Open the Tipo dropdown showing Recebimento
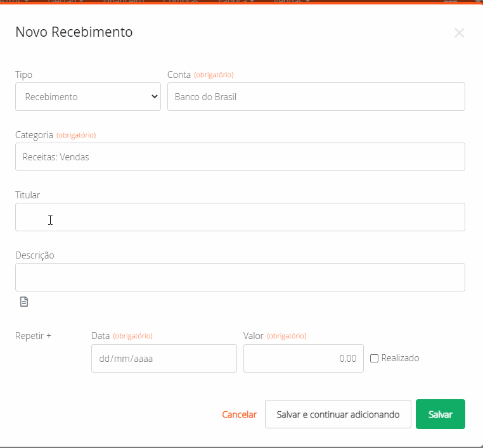483x448 pixels. (87, 97)
